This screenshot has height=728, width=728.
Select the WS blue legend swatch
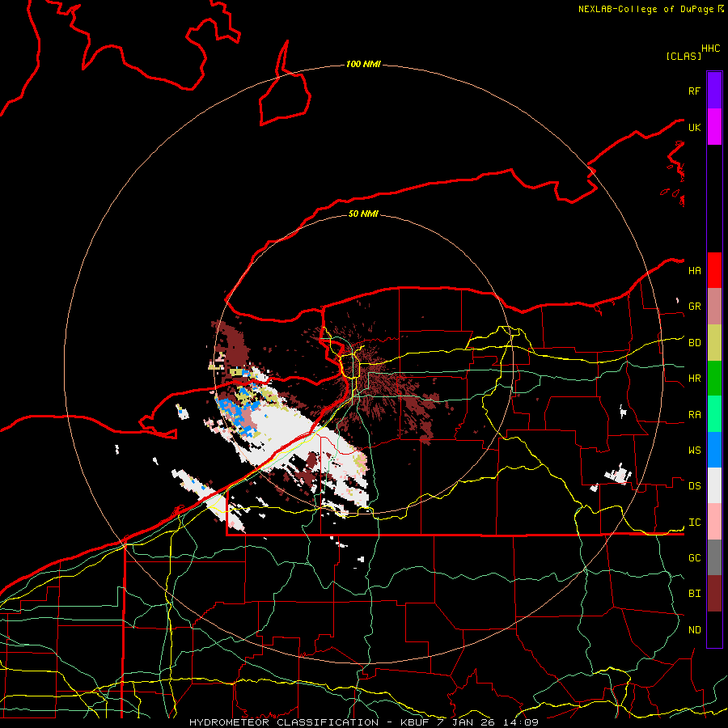[x=714, y=450]
